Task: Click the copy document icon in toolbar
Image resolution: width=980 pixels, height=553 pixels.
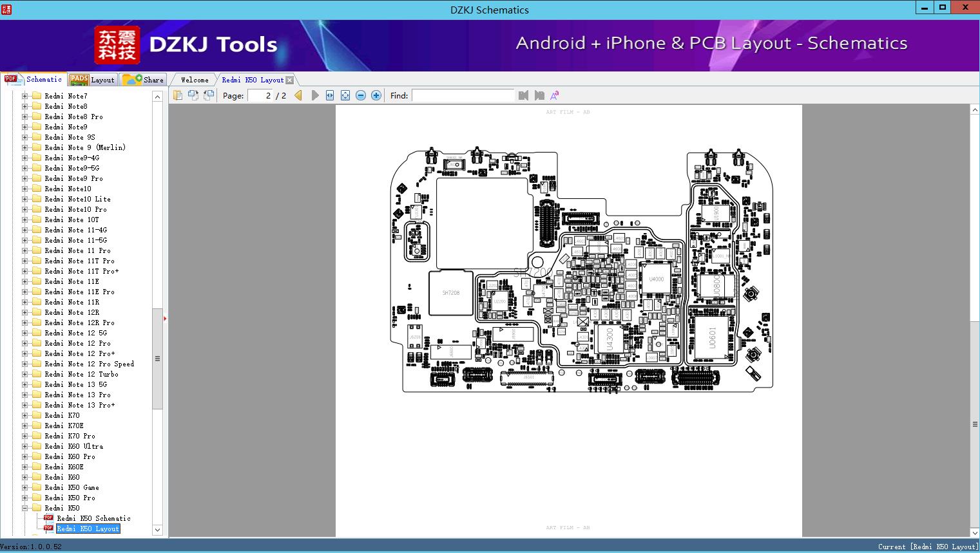Action: pos(178,95)
